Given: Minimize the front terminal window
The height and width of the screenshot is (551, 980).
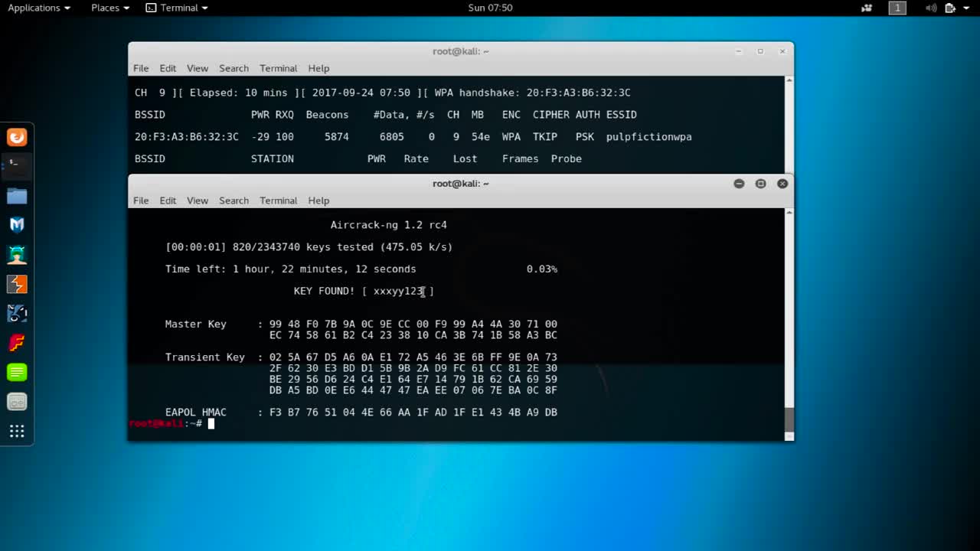Looking at the screenshot, I should pyautogui.click(x=739, y=184).
